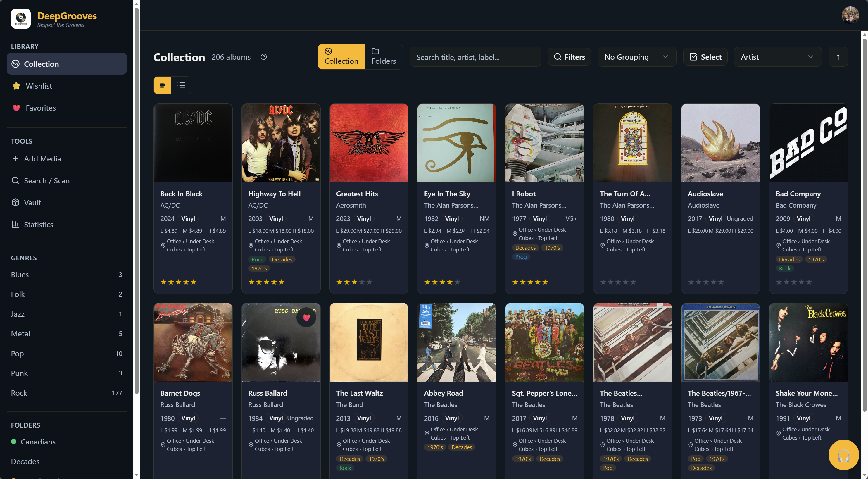
Task: Open the No Grouping dropdown
Action: (636, 57)
